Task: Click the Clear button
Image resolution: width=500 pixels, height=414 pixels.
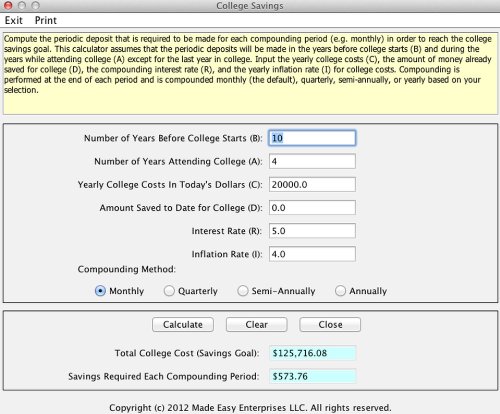Action: [x=256, y=325]
